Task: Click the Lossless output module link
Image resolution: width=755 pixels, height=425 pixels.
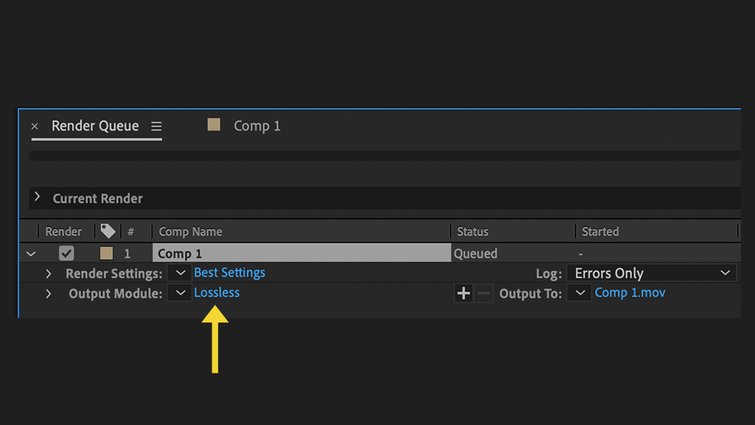Action: [x=217, y=293]
